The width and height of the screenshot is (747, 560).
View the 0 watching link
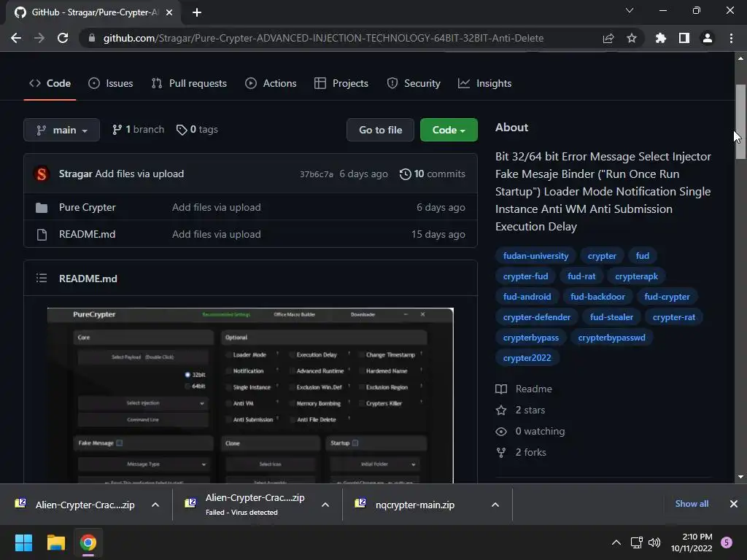(530, 432)
